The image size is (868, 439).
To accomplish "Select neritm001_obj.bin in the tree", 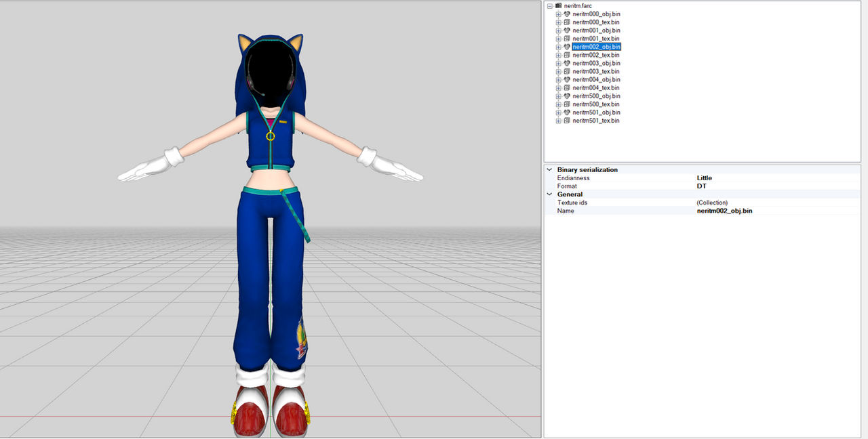I will click(x=596, y=30).
